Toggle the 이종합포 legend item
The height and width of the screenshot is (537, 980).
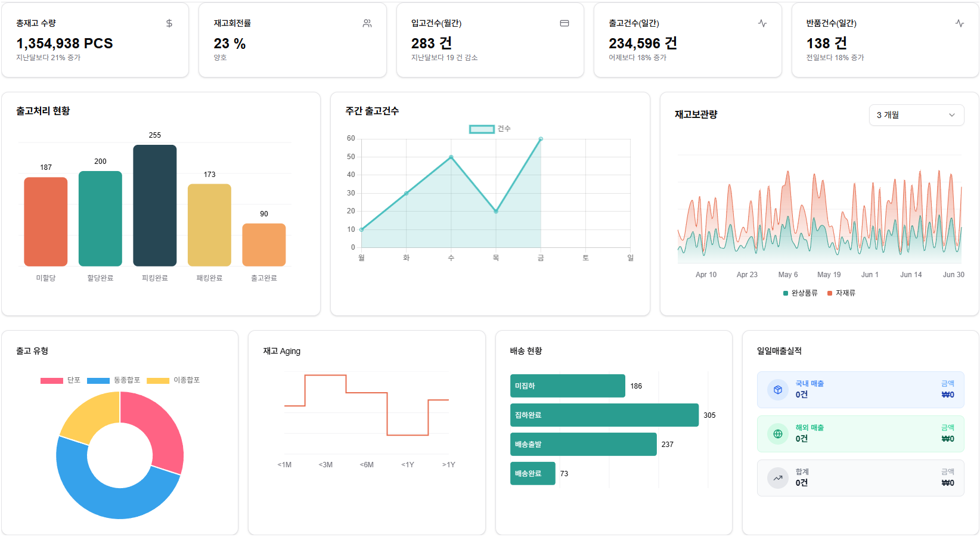coord(173,380)
